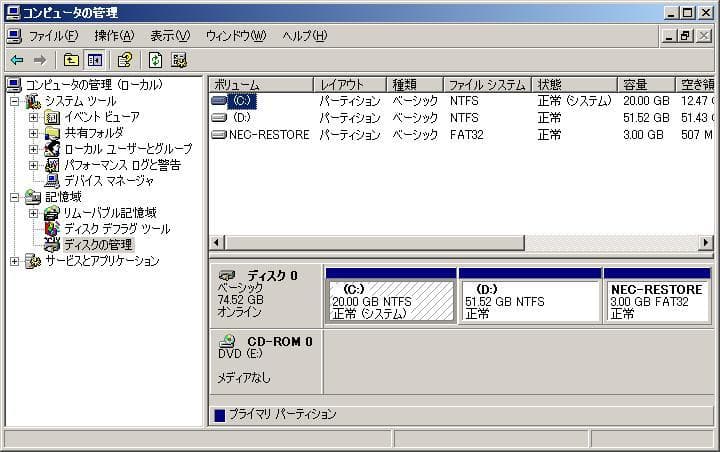Screen dimensions: 720x452
Task: Click the FAT32 file system cell
Action: click(467, 135)
